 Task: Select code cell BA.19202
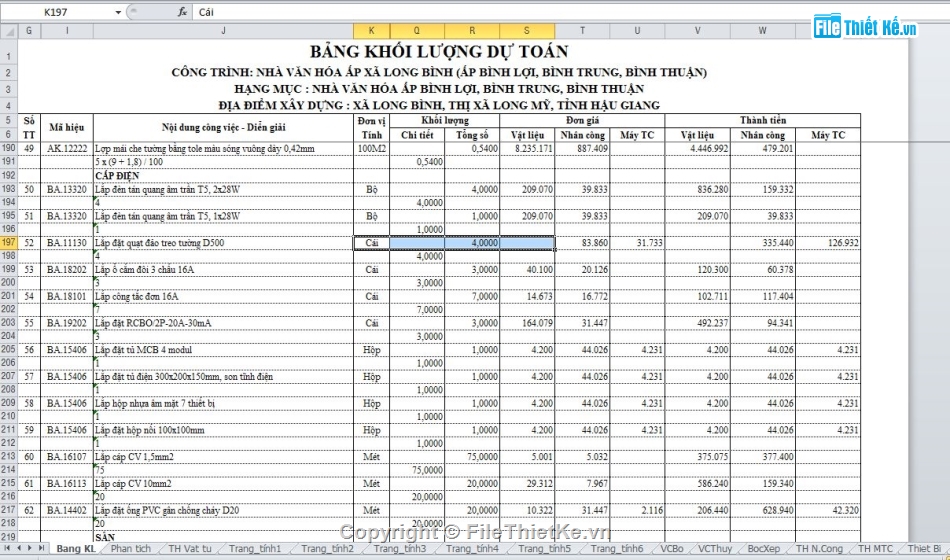pos(67,323)
